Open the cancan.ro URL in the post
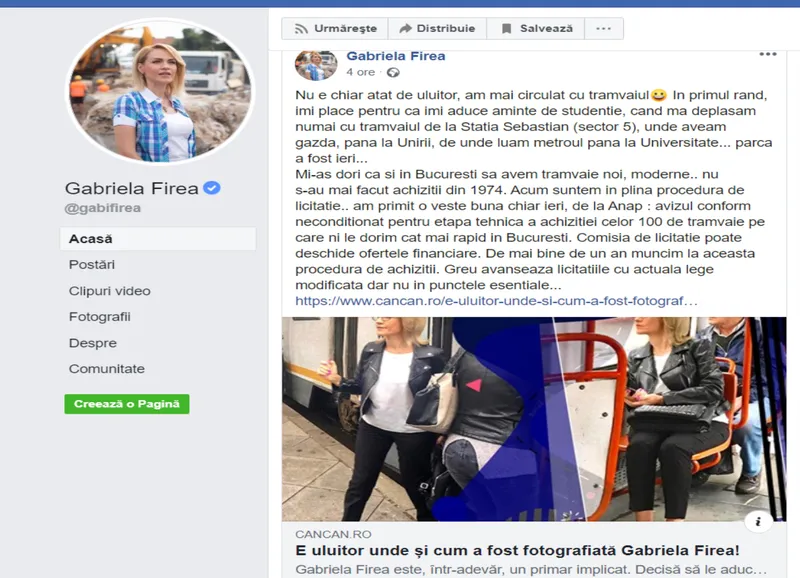Screen dimensions: 800x578 tap(496, 301)
